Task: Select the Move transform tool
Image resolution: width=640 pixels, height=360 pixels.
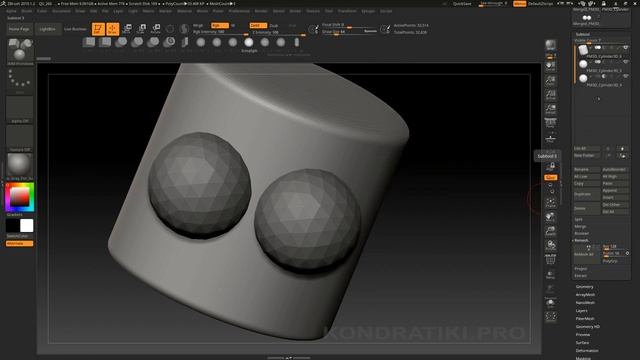Action: click(x=127, y=29)
